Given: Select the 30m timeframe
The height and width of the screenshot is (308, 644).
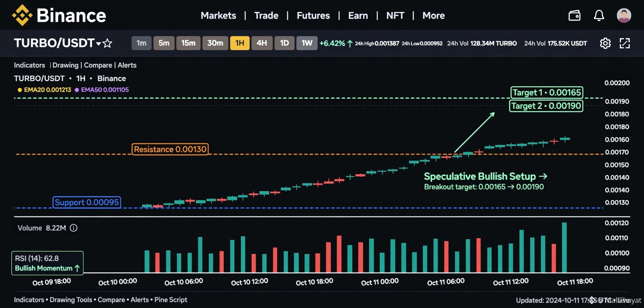Looking at the screenshot, I should 215,43.
